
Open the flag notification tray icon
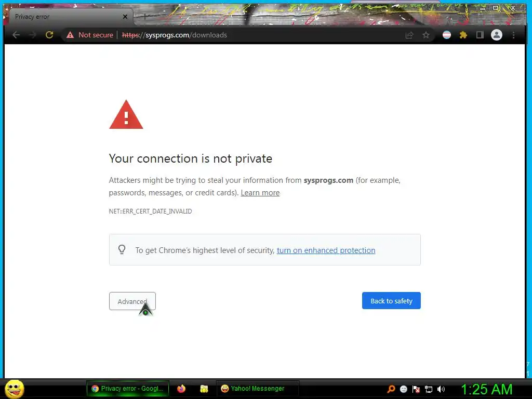pos(416,389)
